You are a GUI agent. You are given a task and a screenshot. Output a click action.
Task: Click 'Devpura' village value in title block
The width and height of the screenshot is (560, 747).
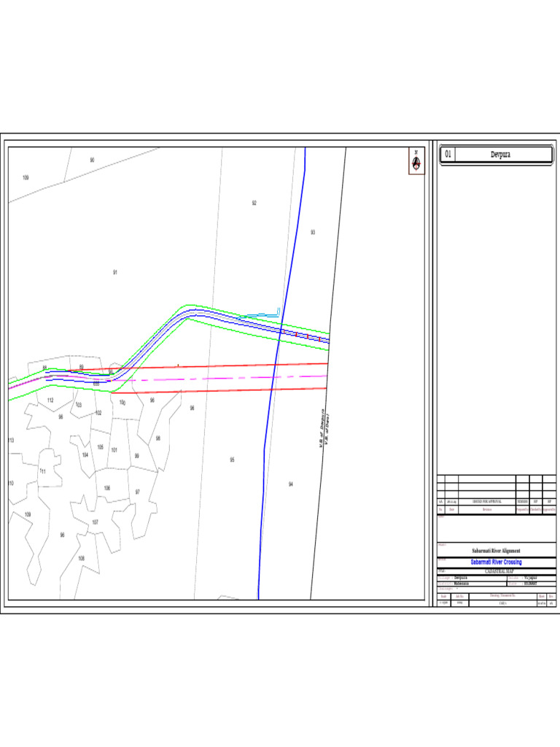[x=461, y=578]
